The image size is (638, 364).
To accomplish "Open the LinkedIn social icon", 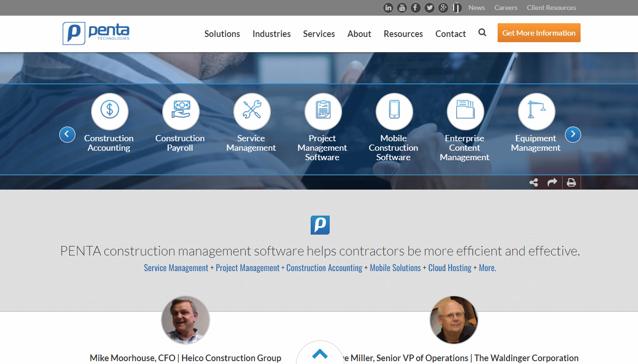I will point(388,8).
